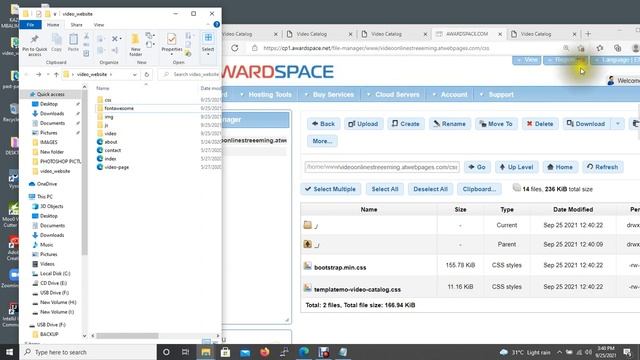The image size is (640, 360).
Task: Open the Clipboard... button
Action: coord(479,189)
